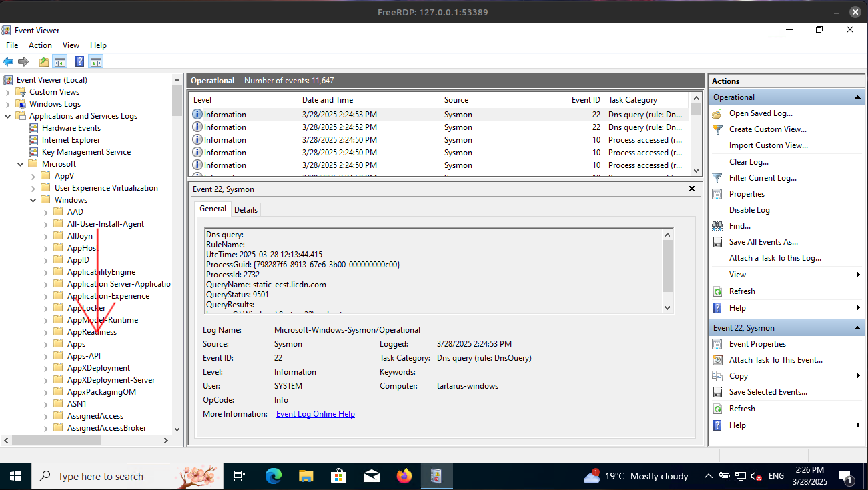Click the Back arrow in toolbar
Viewport: 868px width, 490px height.
8,62
